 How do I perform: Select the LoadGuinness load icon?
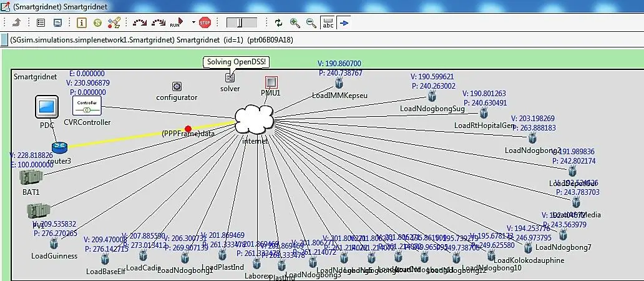[x=54, y=244]
